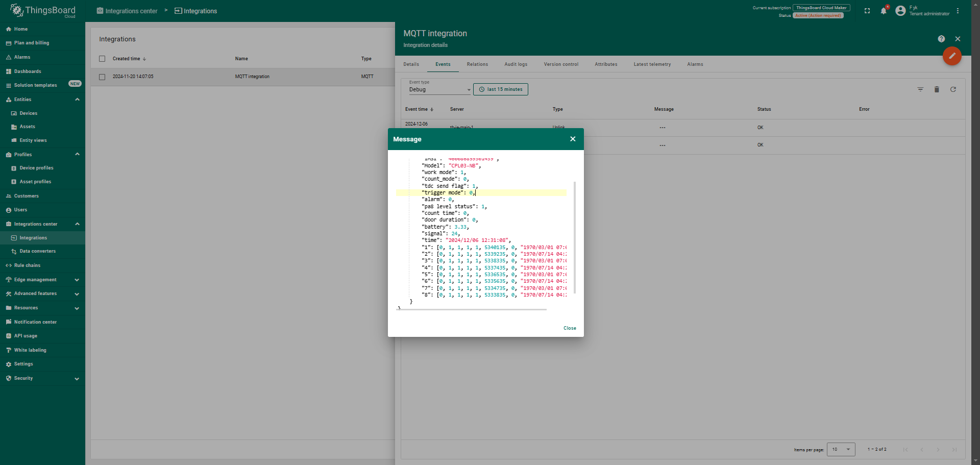Switch to the Relations tab
Image resolution: width=980 pixels, height=465 pixels.
tap(477, 64)
